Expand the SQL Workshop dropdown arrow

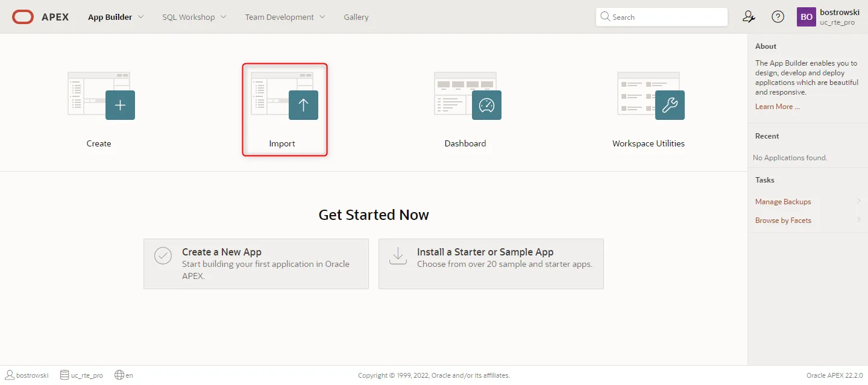[x=223, y=17]
